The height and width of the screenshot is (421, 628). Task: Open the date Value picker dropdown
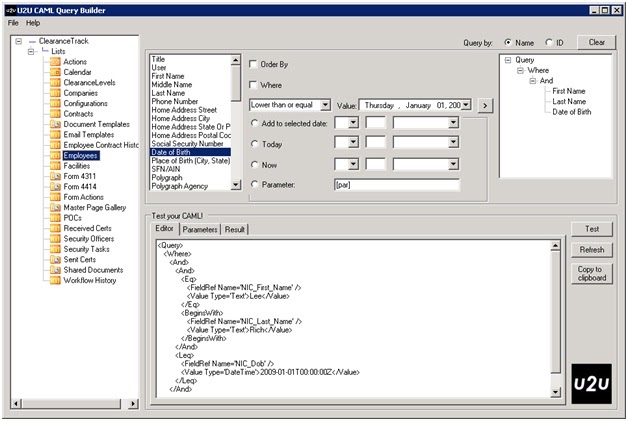click(x=466, y=105)
